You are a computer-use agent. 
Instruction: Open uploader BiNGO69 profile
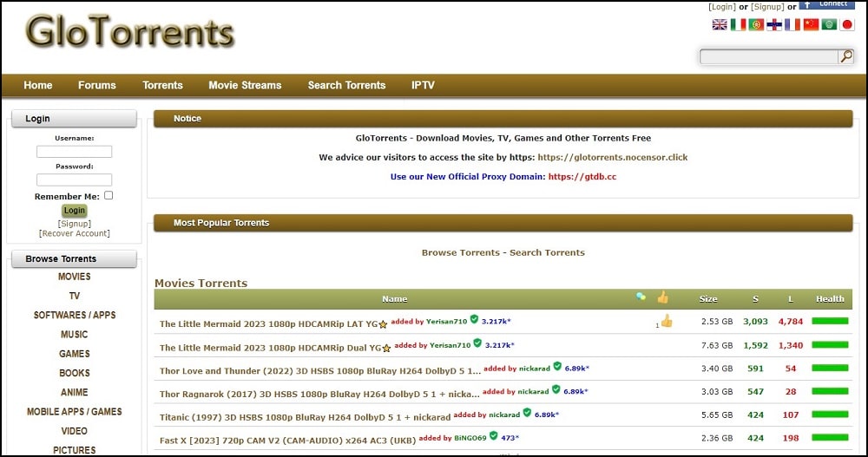pos(470,438)
